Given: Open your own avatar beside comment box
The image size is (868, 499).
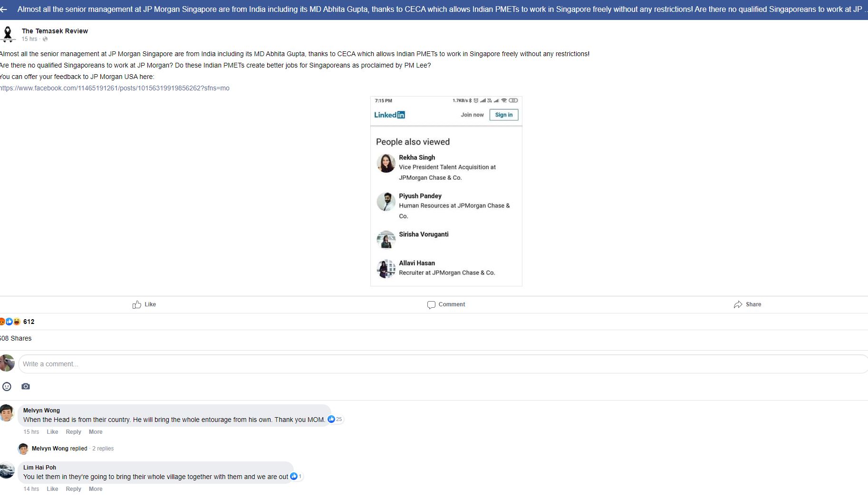Looking at the screenshot, I should point(7,363).
